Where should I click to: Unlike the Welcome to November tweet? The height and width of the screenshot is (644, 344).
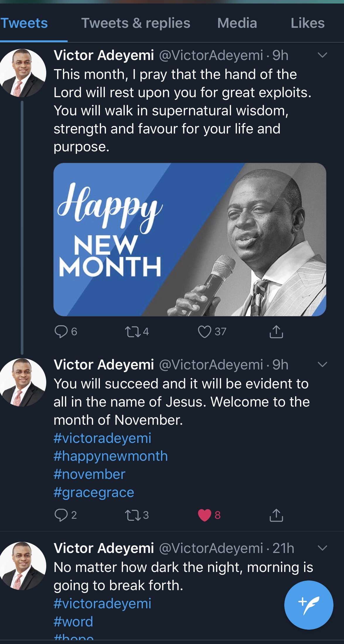click(204, 515)
